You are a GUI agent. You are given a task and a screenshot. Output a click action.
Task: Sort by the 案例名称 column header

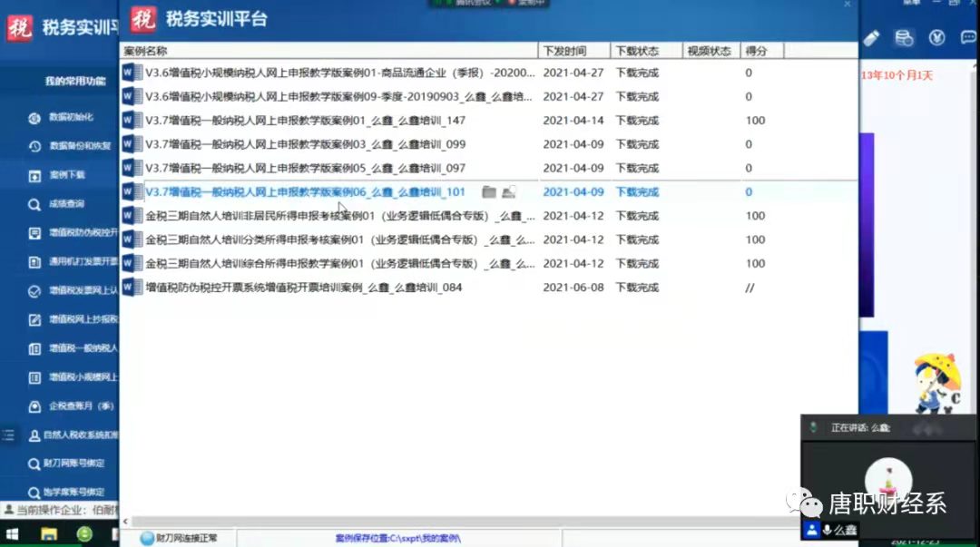[328, 51]
